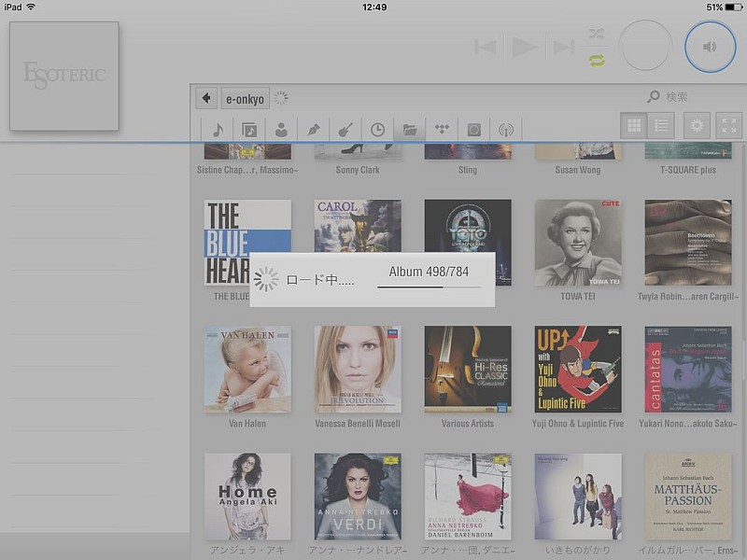Open the songs (music note) category
The width and height of the screenshot is (747, 560).
tap(218, 129)
